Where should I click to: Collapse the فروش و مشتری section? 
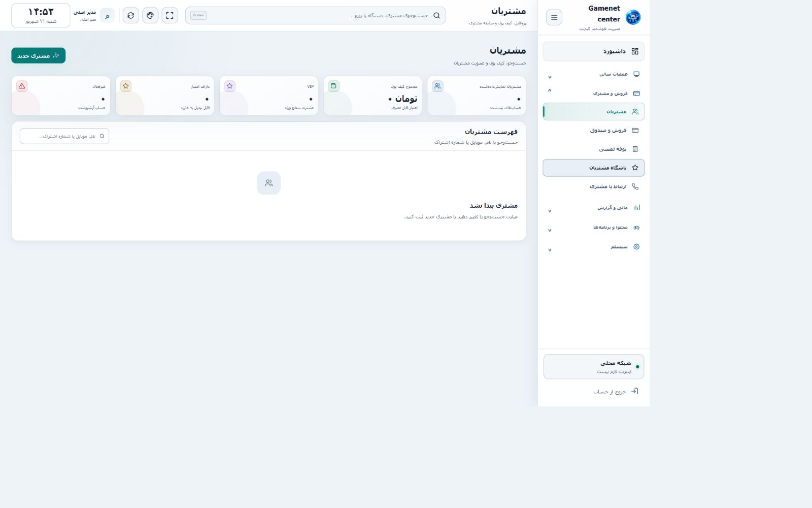coord(593,93)
